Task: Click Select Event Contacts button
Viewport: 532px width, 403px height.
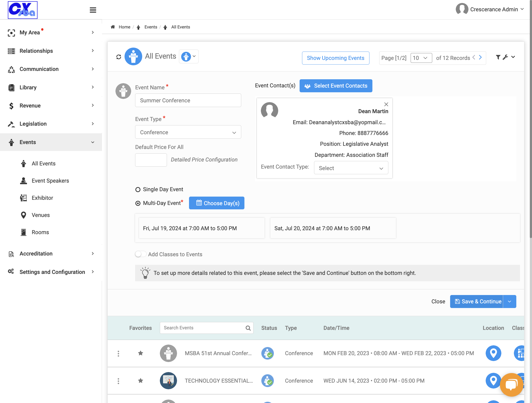Action: point(336,86)
